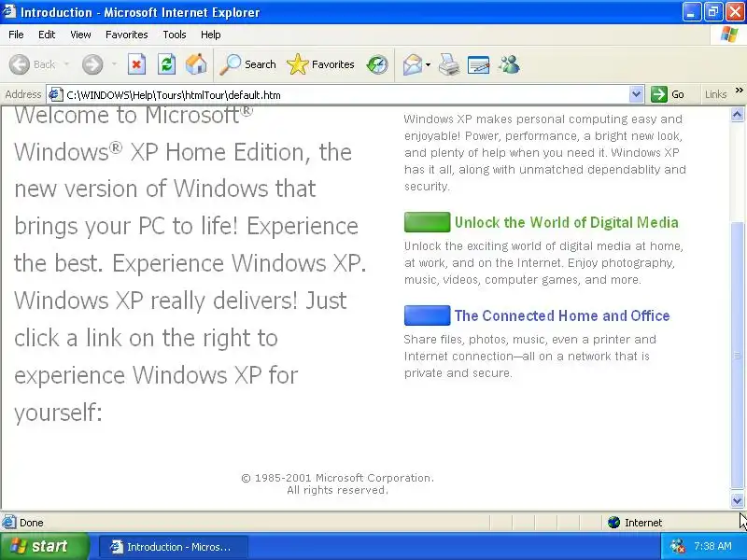The image size is (747, 560).
Task: Click the blue Connected Home button
Action: [427, 315]
